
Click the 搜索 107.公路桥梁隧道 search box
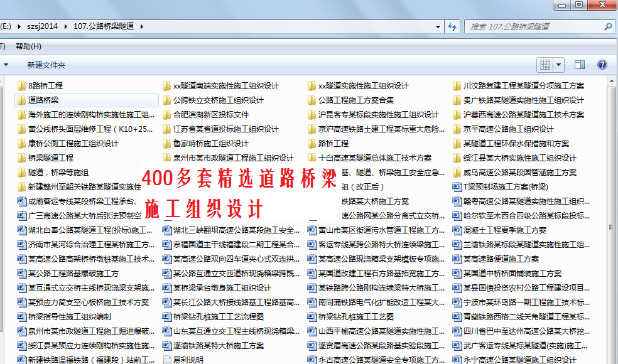[x=534, y=27]
